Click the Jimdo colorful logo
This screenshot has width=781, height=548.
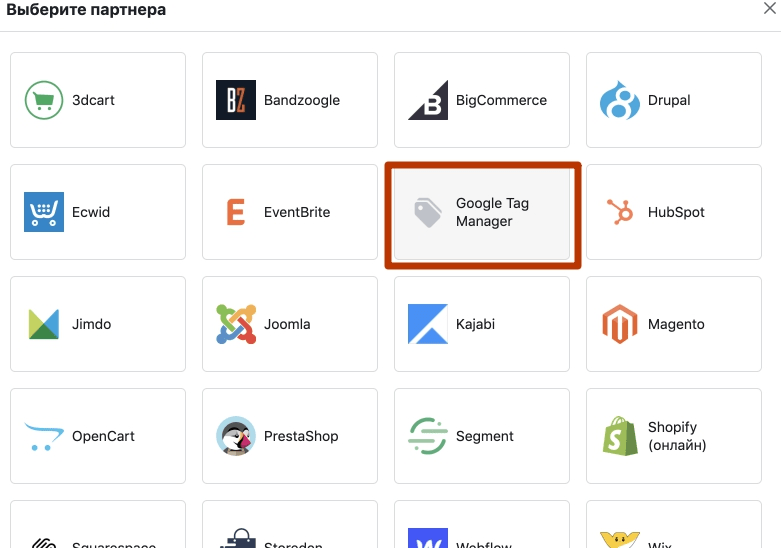click(44, 324)
